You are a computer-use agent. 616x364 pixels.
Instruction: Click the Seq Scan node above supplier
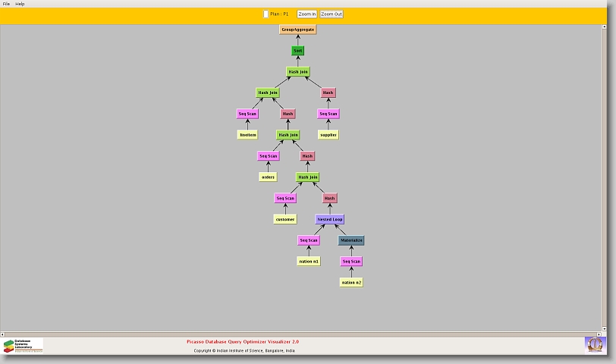click(x=328, y=114)
